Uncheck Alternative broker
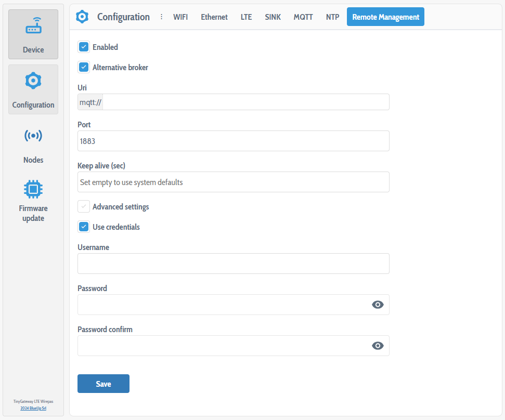Viewport: 505px width, 420px height. tap(84, 67)
